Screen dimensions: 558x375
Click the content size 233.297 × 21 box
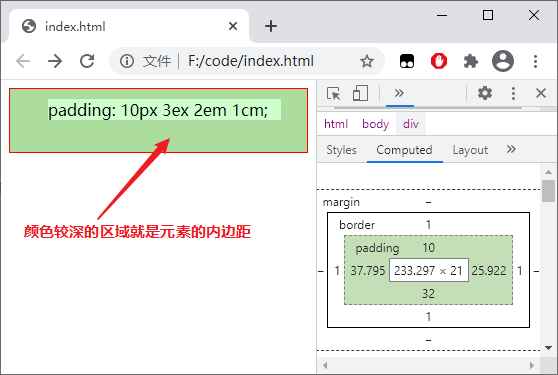point(428,270)
